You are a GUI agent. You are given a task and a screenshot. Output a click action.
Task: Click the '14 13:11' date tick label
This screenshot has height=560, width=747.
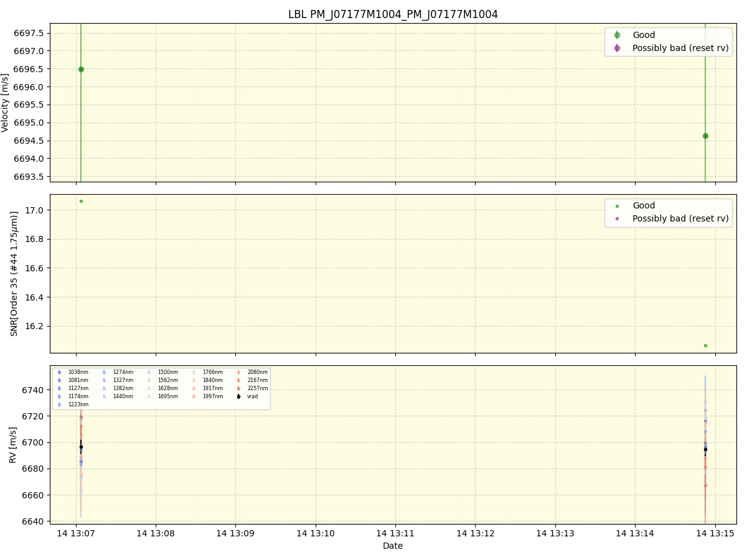[395, 533]
